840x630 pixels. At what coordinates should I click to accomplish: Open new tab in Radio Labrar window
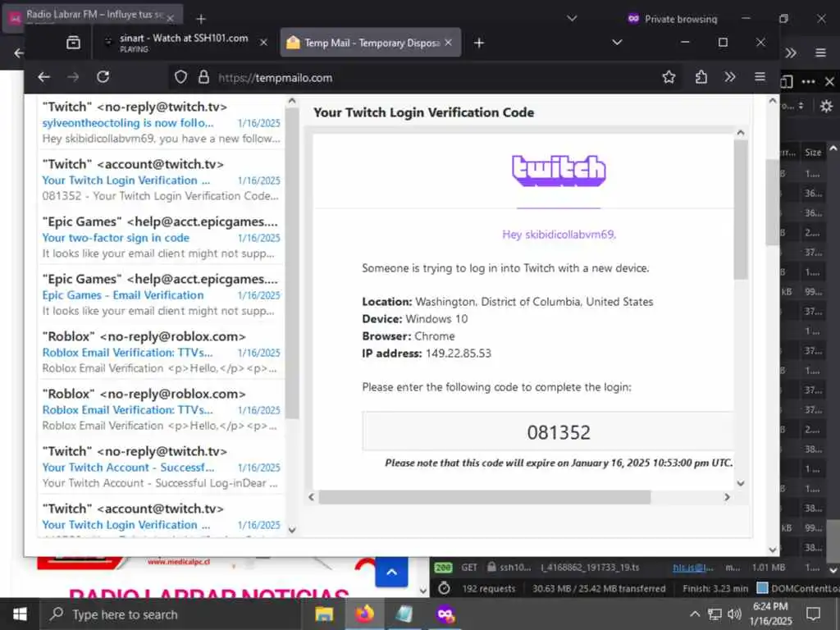[201, 19]
